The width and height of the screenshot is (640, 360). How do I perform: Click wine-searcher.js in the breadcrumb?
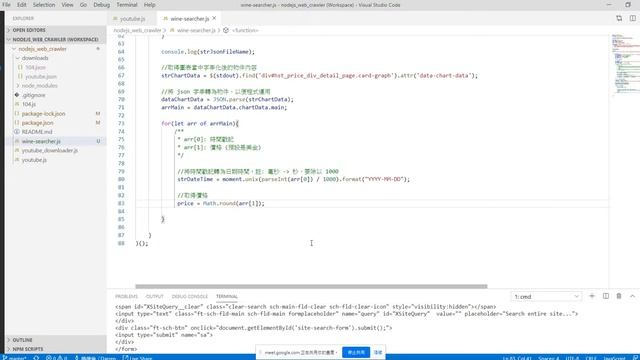coord(196,30)
